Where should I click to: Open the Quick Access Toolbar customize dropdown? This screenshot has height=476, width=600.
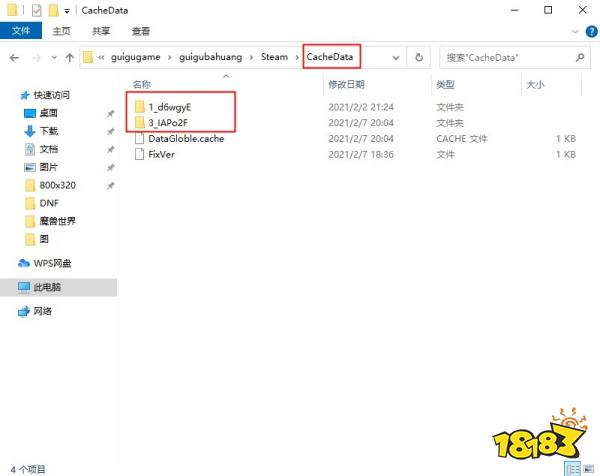click(x=67, y=11)
